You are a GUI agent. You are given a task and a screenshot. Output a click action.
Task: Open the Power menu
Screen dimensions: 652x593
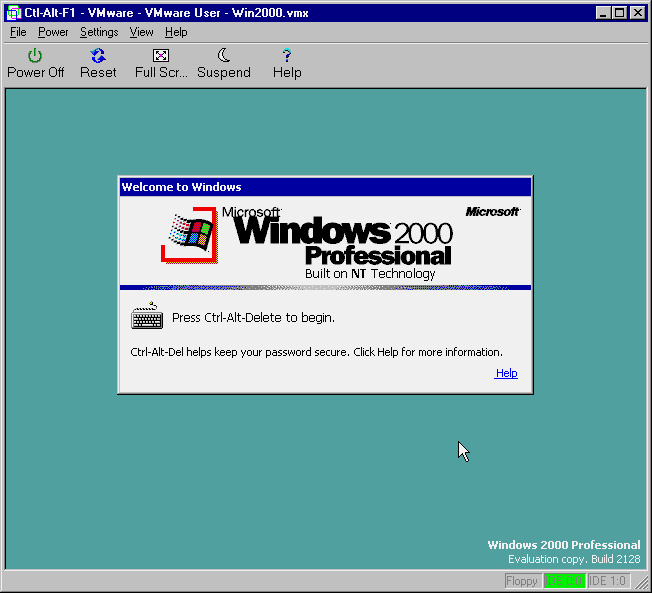point(53,32)
